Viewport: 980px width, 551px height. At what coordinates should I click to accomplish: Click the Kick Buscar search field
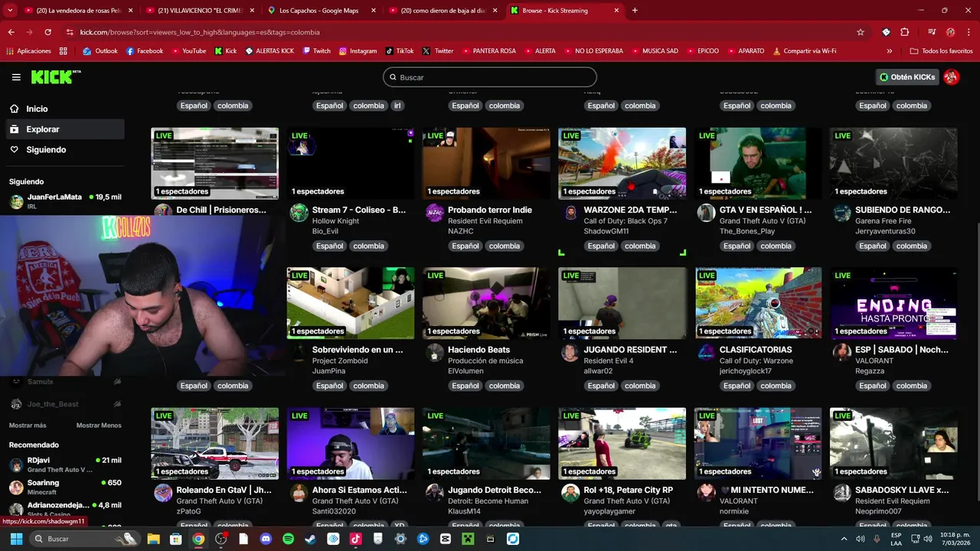(x=490, y=77)
